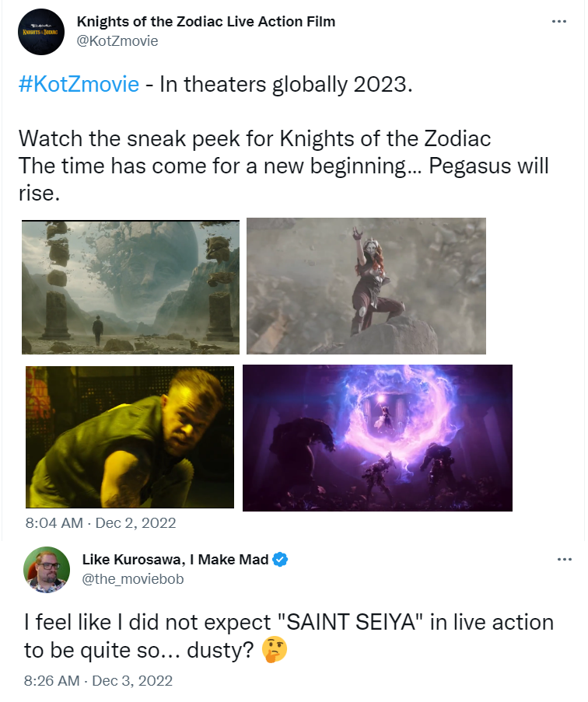
Task: Expand more options on the_moviebob tweet
Action: [558, 560]
